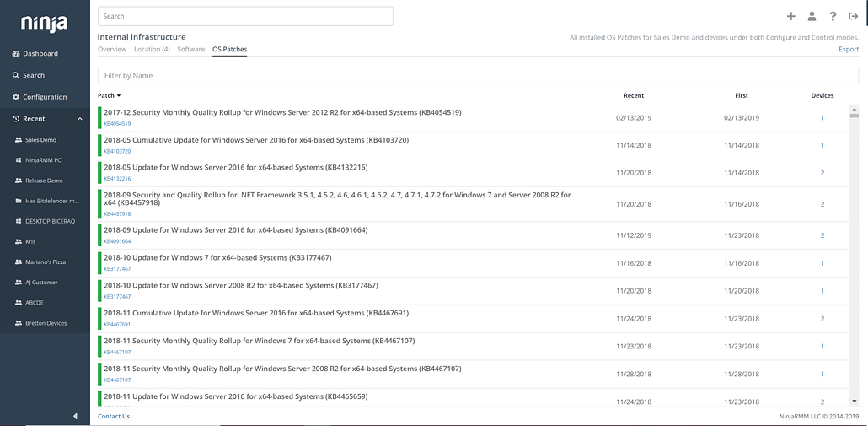
Task: Click the Export link
Action: pyautogui.click(x=848, y=50)
